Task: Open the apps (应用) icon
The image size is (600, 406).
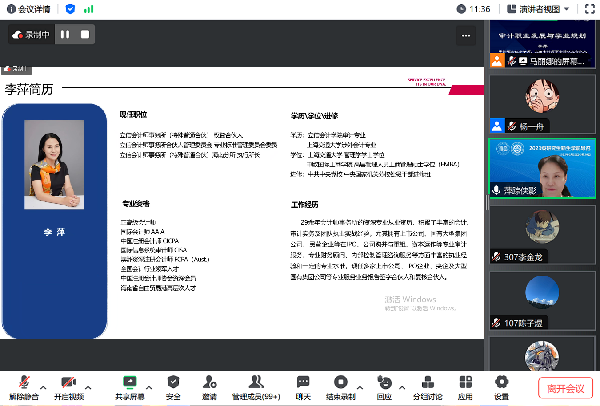Action: (465, 384)
